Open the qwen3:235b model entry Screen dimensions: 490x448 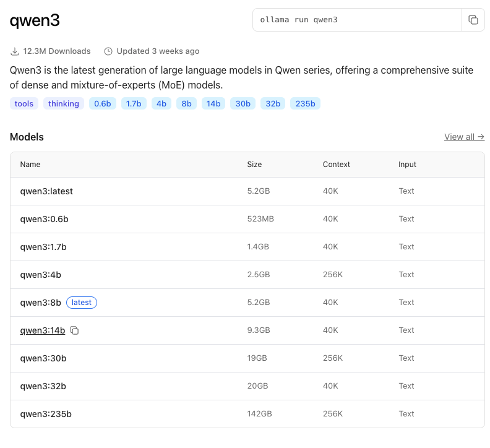[x=45, y=414]
